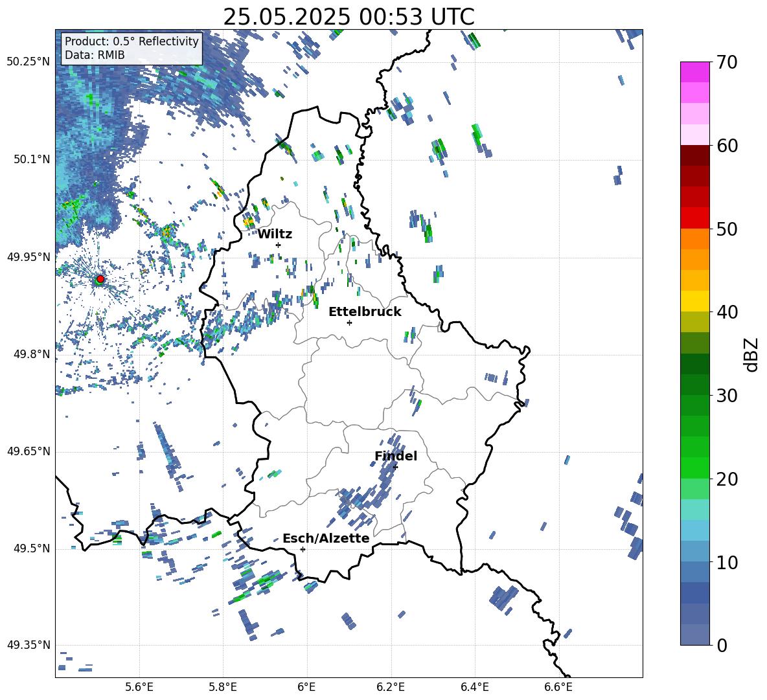Screen dimensions: 767x700
Task: Click the bright red 50 dBZ colorbar segment
Action: pyautogui.click(x=694, y=218)
